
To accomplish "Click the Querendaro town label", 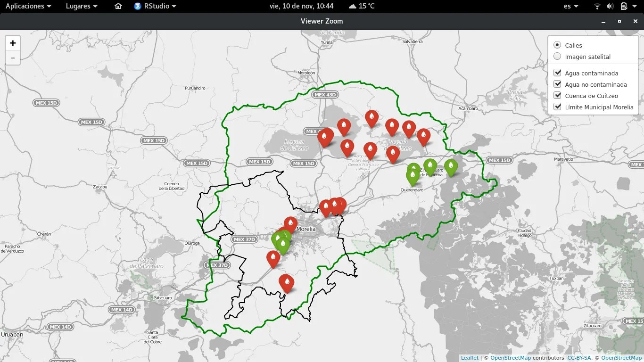I will (412, 190).
